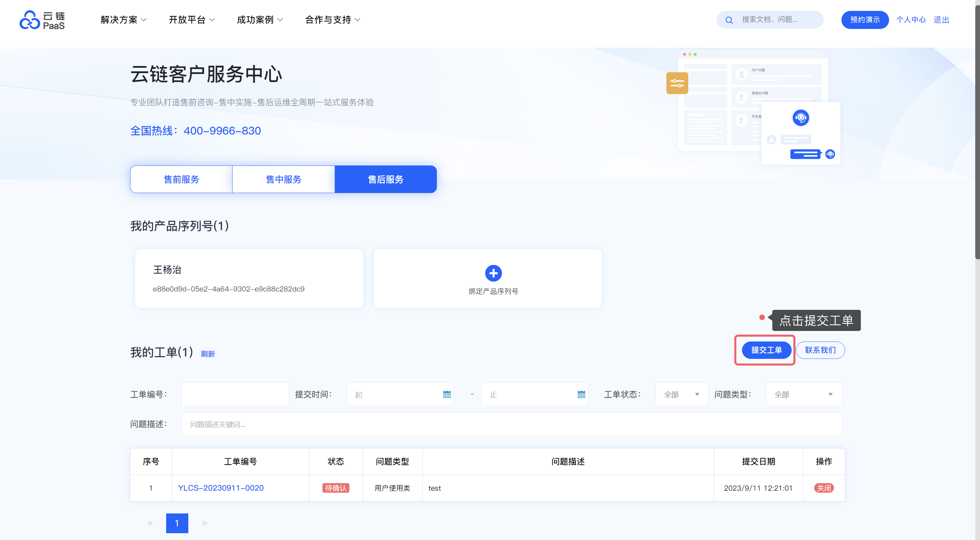This screenshot has height=540, width=980.
Task: Click the orange sliders settings icon
Action: click(x=677, y=83)
